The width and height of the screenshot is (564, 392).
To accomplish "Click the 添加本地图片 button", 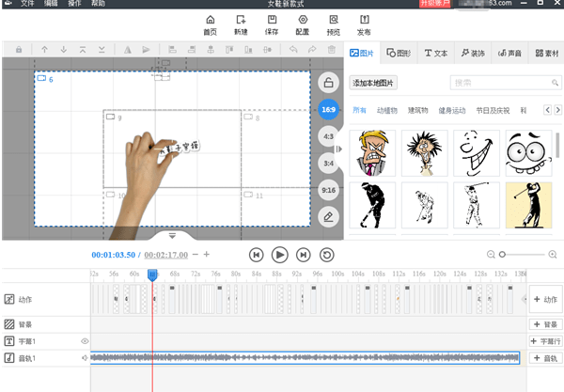I will pyautogui.click(x=374, y=83).
